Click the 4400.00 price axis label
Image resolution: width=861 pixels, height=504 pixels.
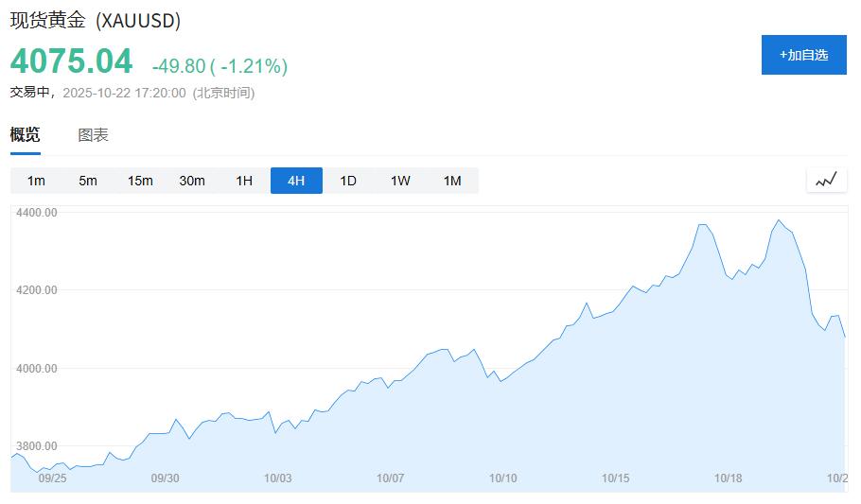click(37, 213)
